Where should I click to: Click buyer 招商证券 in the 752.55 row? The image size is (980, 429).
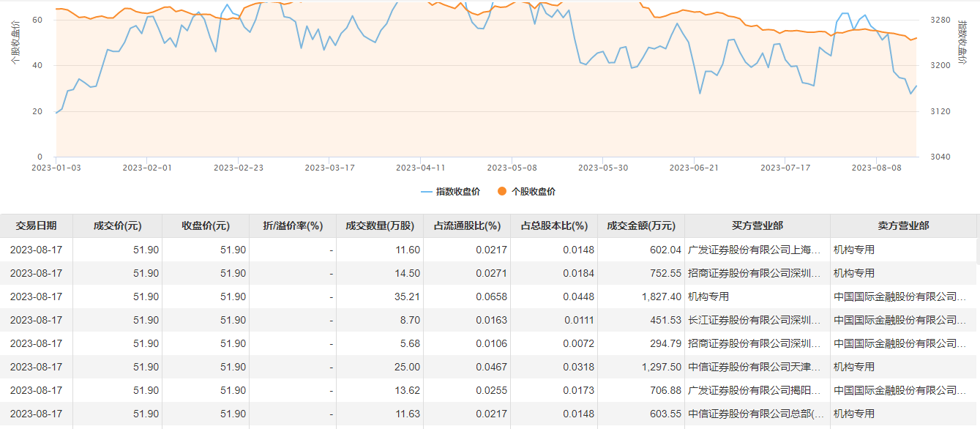(758, 273)
